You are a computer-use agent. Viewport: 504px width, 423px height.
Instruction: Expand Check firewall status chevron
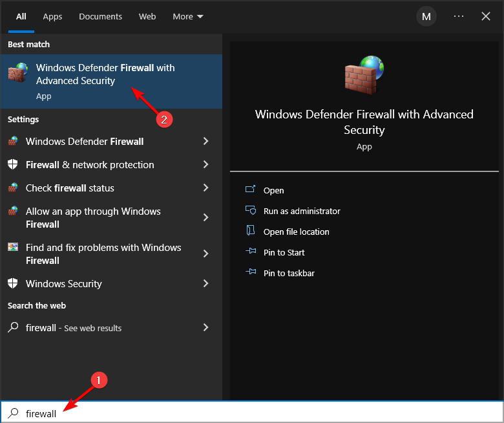click(x=205, y=188)
